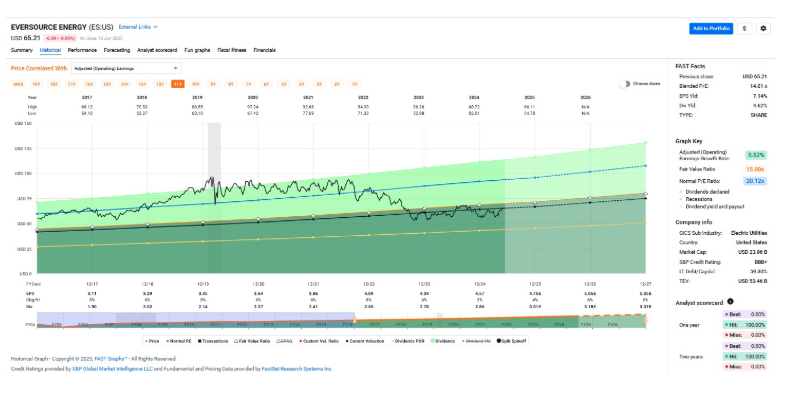Image resolution: width=788 pixels, height=394 pixels.
Task: Open the Analyst scorecard info icon
Action: [730, 302]
